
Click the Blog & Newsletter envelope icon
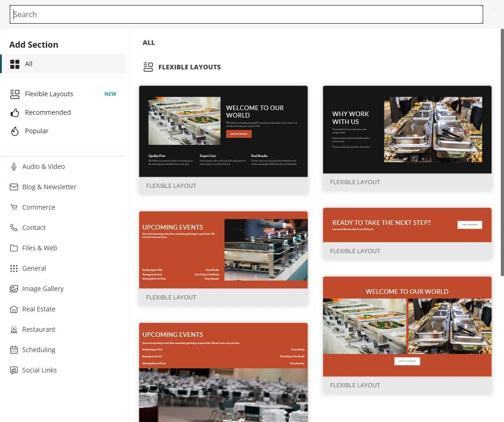pyautogui.click(x=14, y=187)
